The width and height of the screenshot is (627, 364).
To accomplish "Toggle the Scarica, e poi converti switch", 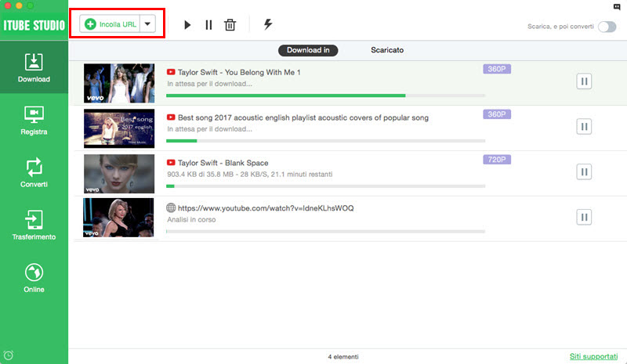I will coord(607,27).
